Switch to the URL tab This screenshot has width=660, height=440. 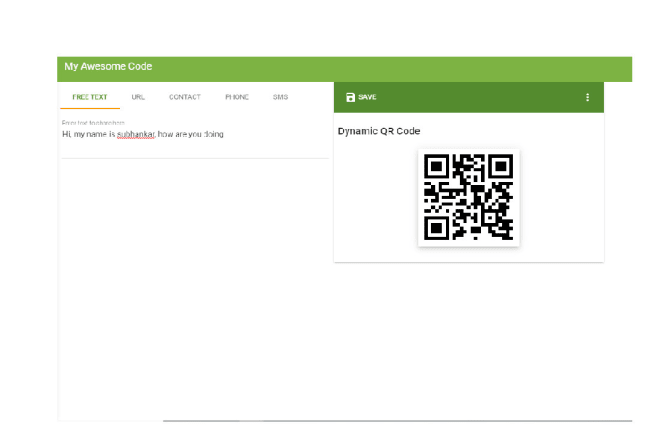[138, 97]
